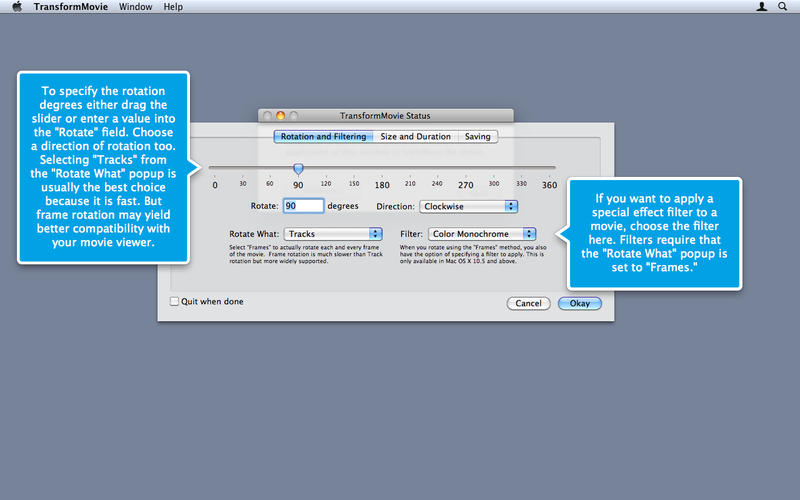Open the TransformMovie application menu
The height and width of the screenshot is (500, 800).
coord(70,7)
